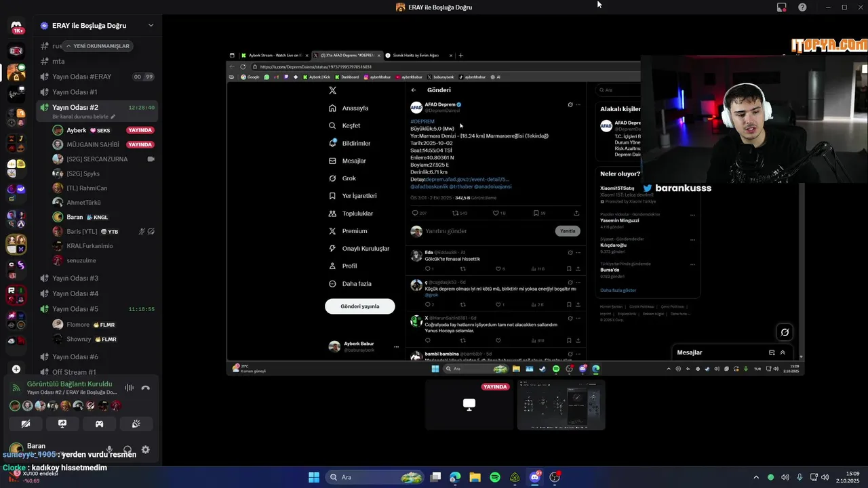
Task: Join Yayın Odası #5 voice channel
Action: [x=97, y=309]
